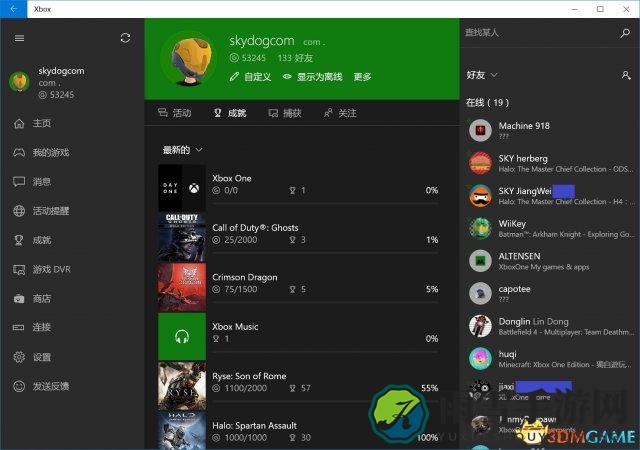Switch to the 活动 tab
The image size is (640, 450).
175,113
